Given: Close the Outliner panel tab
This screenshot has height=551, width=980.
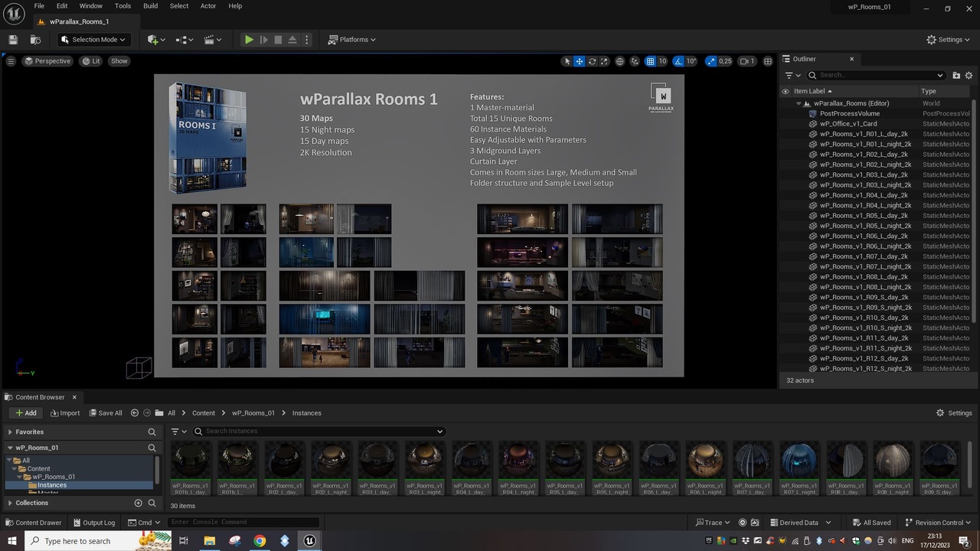Looking at the screenshot, I should (x=851, y=59).
